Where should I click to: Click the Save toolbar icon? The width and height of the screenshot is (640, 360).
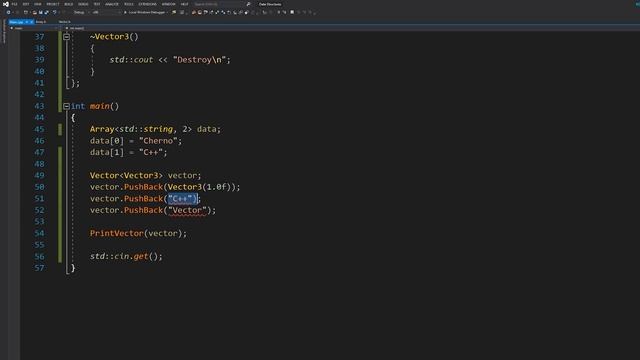(x=40, y=12)
